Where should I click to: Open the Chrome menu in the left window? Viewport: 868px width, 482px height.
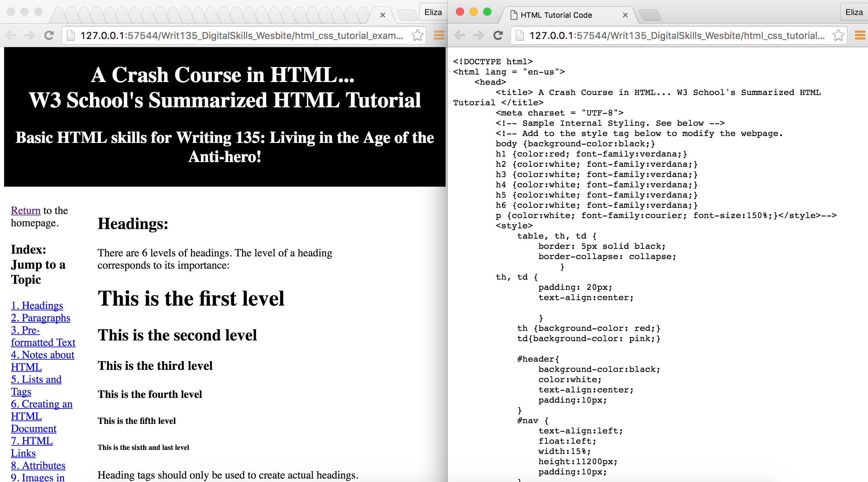[439, 35]
